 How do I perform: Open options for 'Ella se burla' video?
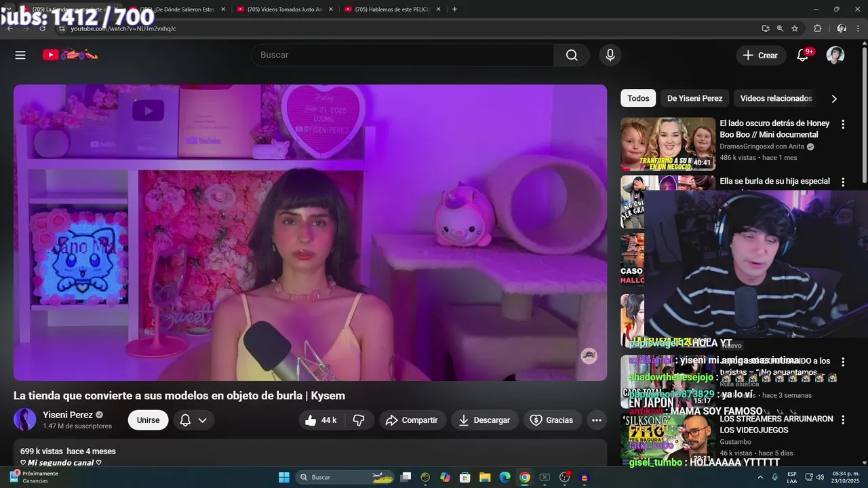click(x=843, y=182)
